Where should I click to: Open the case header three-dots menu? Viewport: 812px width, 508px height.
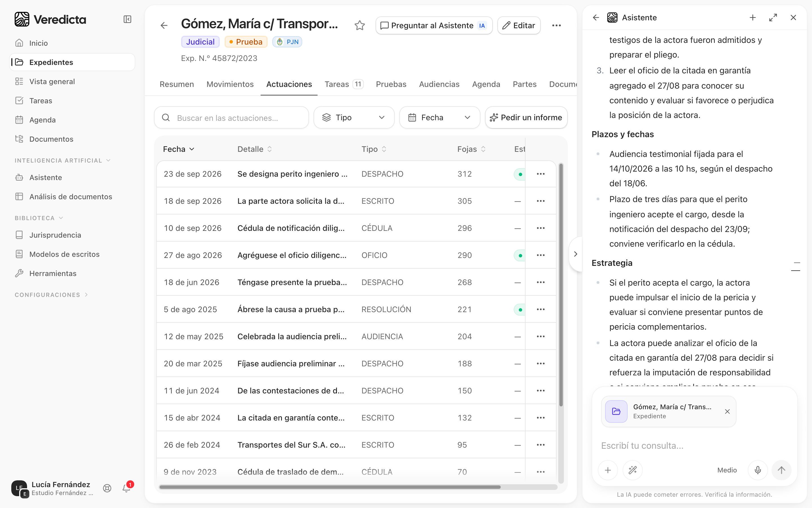click(x=556, y=25)
